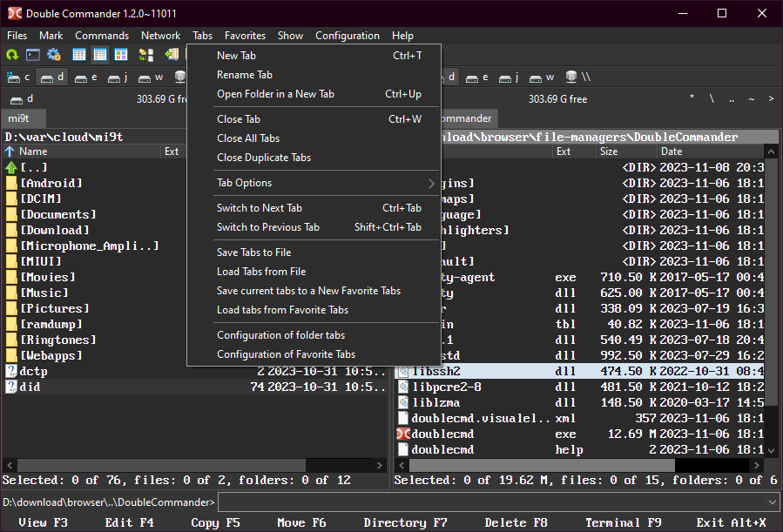This screenshot has height=532, width=783.
Task: Switch to brief view toolbar icon
Action: tap(79, 55)
